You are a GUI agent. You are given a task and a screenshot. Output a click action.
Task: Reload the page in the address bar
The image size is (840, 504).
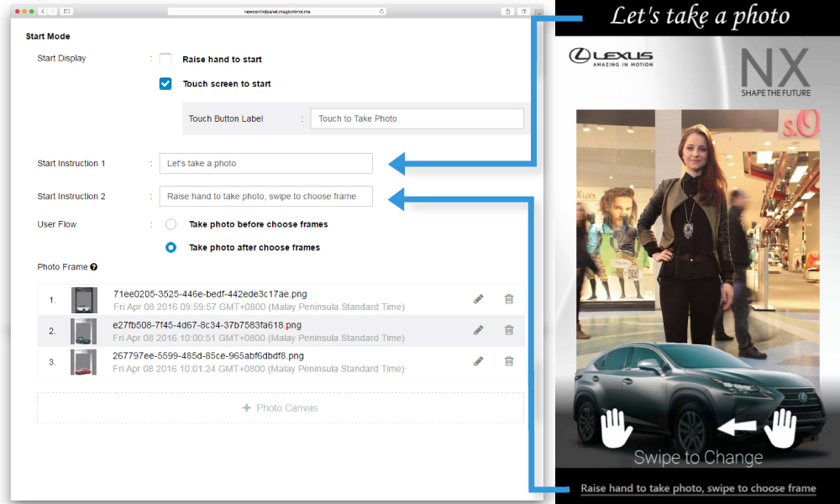coord(382,12)
